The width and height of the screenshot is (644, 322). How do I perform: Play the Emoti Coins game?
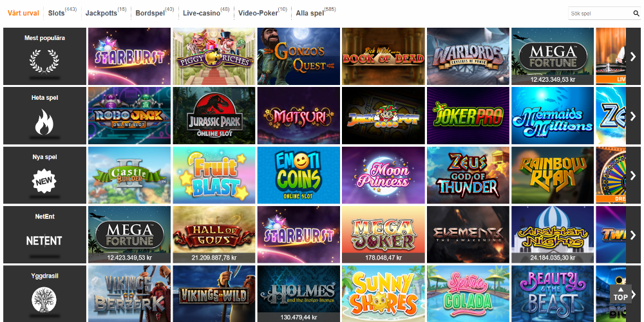299,175
